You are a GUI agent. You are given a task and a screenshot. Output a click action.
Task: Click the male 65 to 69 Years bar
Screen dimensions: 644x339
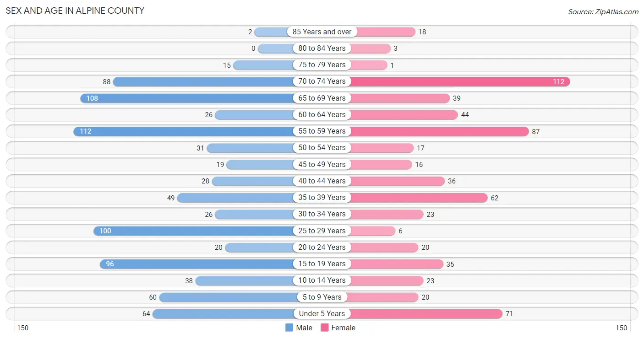(187, 98)
